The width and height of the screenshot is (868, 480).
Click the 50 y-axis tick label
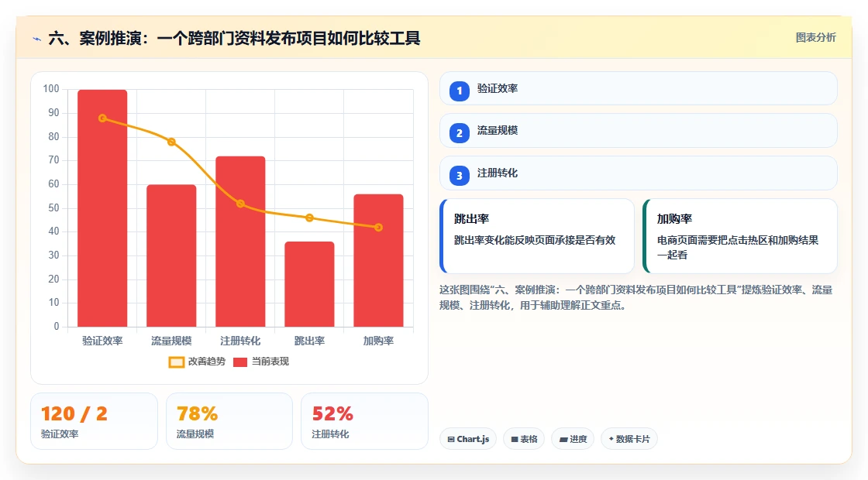click(x=53, y=208)
